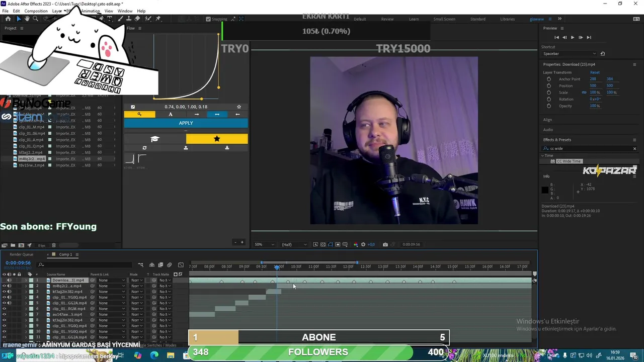The height and width of the screenshot is (362, 644).
Task: Select the Zoom magnifier tool
Action: tap(35, 19)
